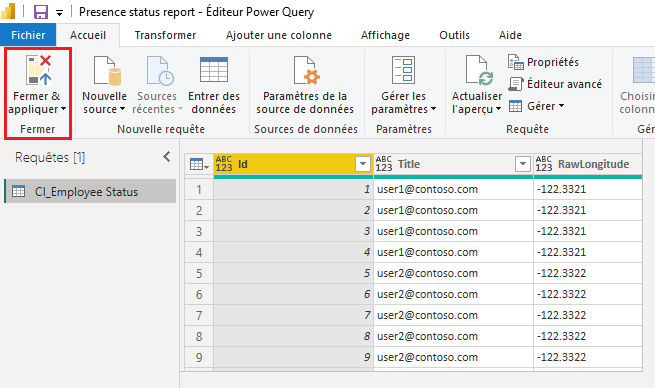Expand the Fermer & appliquer dropdown arrow
The width and height of the screenshot is (655, 388).
coord(63,109)
